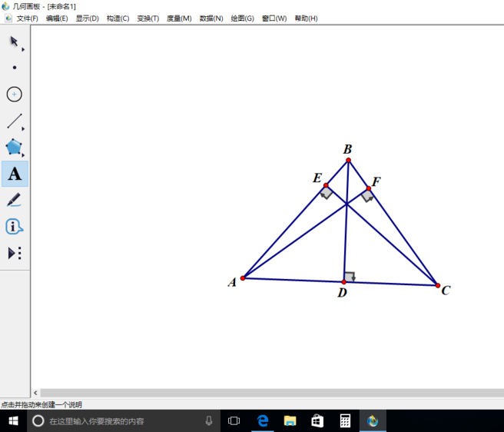Open the Windows Start menu
This screenshot has width=504, height=432.
point(13,420)
